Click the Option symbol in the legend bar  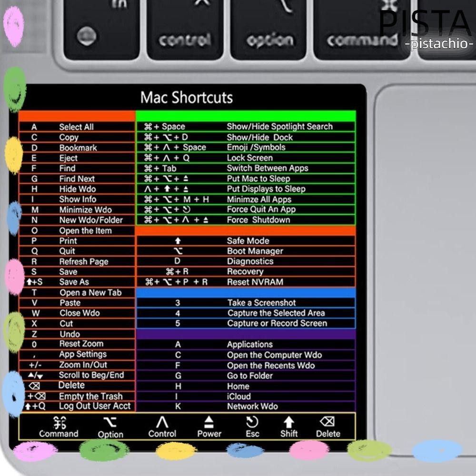point(110,423)
